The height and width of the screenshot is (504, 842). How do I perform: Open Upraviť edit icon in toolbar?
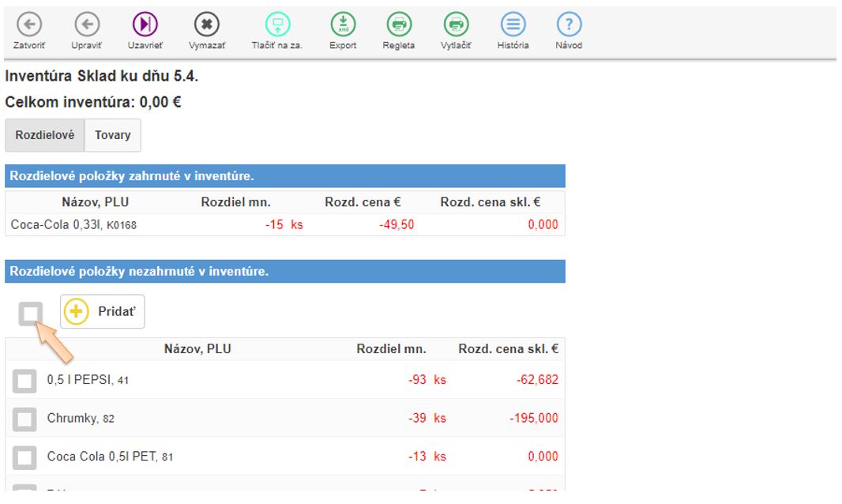[86, 24]
